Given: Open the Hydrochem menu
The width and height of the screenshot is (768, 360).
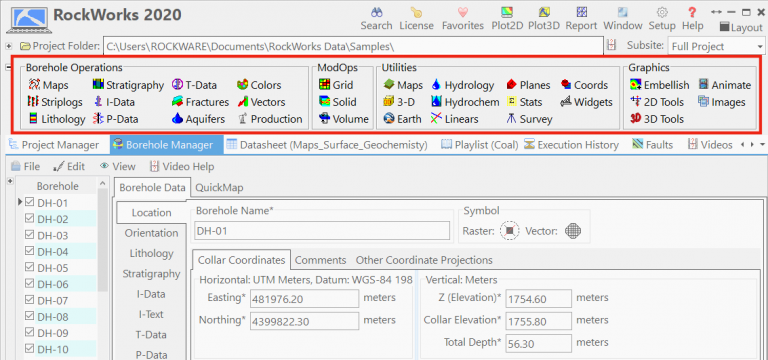Looking at the screenshot, I should (465, 102).
